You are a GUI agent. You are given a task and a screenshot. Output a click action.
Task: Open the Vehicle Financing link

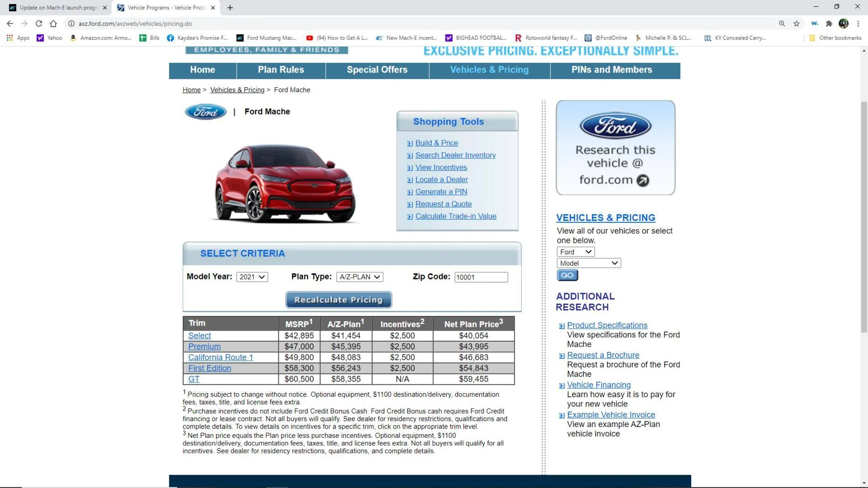coord(598,385)
